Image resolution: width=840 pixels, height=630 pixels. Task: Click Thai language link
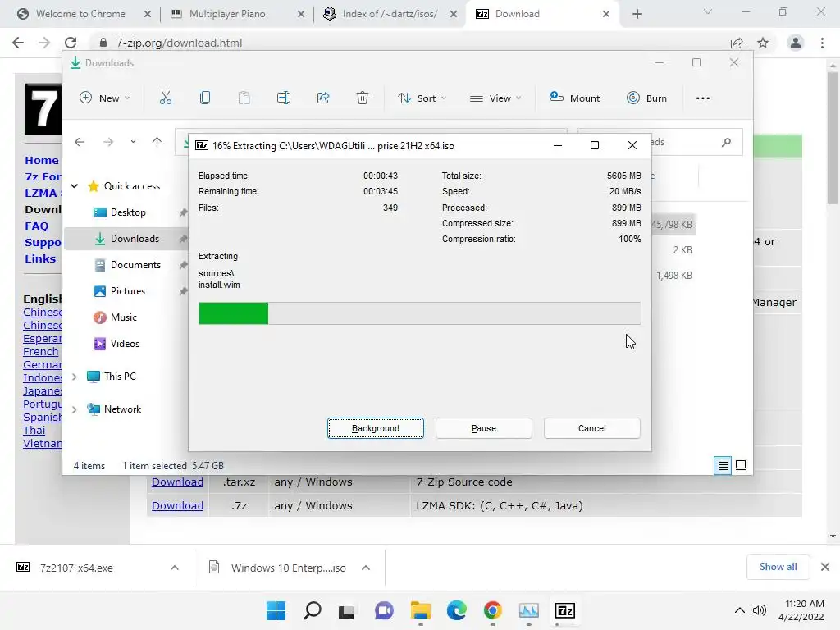click(x=34, y=430)
